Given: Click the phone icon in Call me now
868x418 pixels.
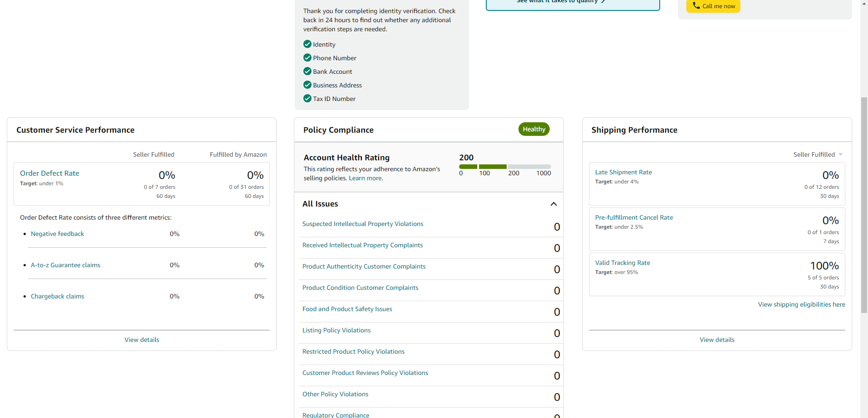Looking at the screenshot, I should point(696,5).
